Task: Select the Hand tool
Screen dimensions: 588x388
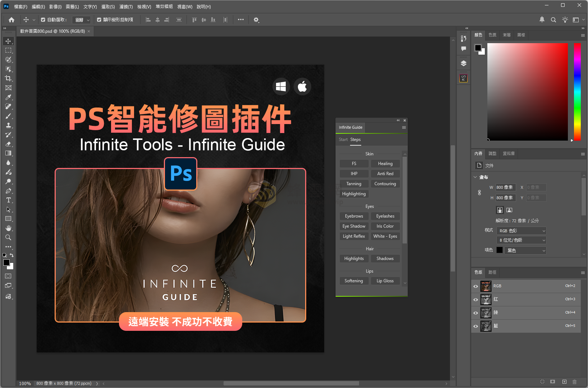Action: (8, 228)
